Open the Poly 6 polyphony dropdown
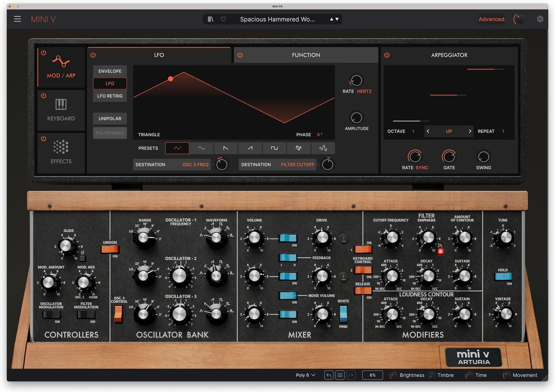 coord(305,375)
